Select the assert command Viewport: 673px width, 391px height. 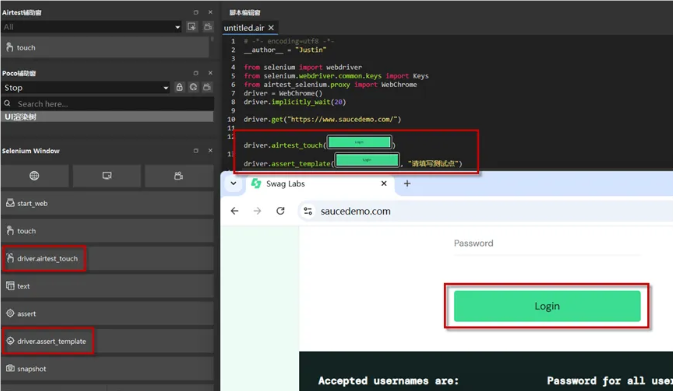coord(107,313)
